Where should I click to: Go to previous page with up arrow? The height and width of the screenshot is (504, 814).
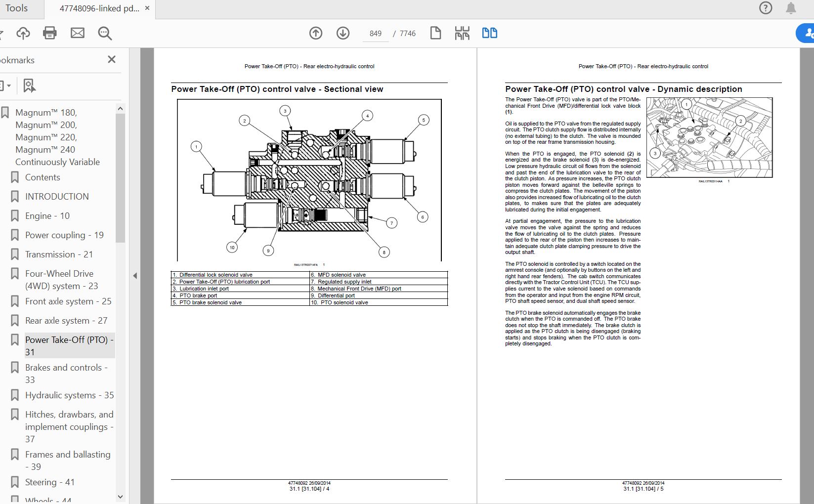(x=316, y=34)
